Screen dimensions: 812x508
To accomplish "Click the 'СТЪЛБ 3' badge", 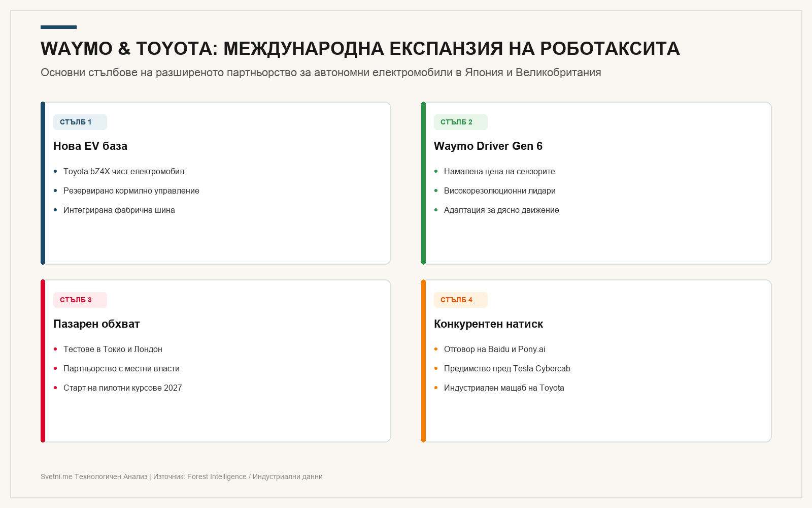I will (x=80, y=300).
